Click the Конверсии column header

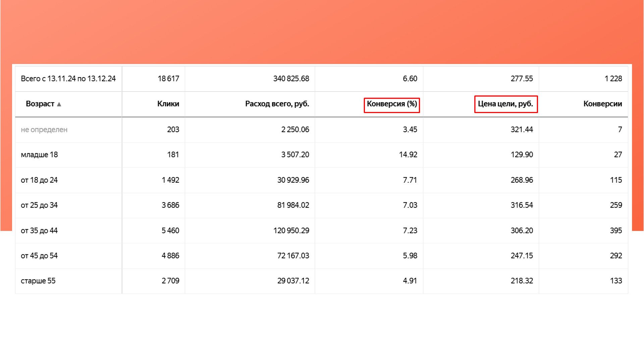602,104
